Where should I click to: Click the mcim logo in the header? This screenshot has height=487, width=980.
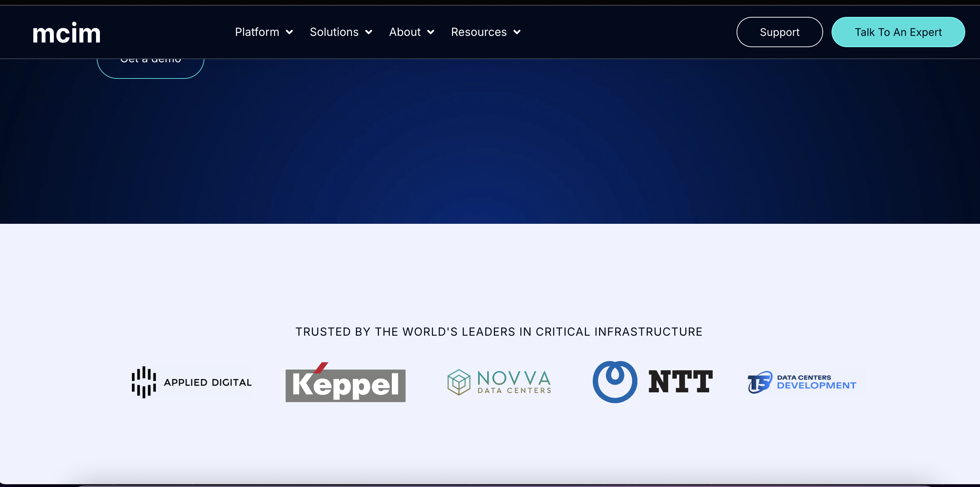tap(66, 33)
